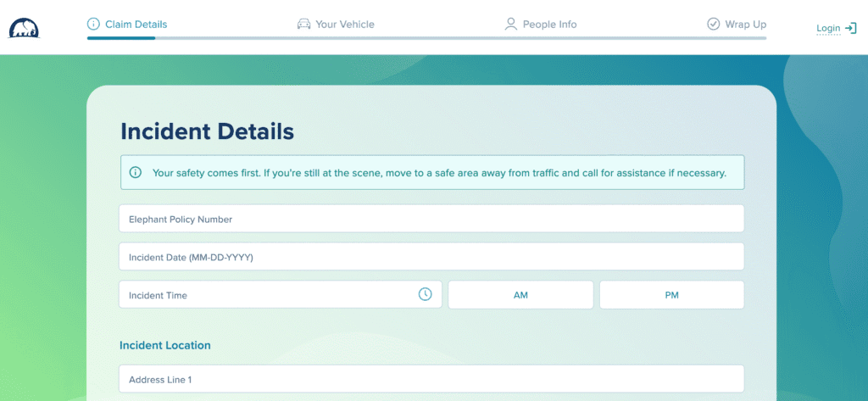Open the People Info step tab
Screen dimensions: 868x401
click(x=541, y=25)
